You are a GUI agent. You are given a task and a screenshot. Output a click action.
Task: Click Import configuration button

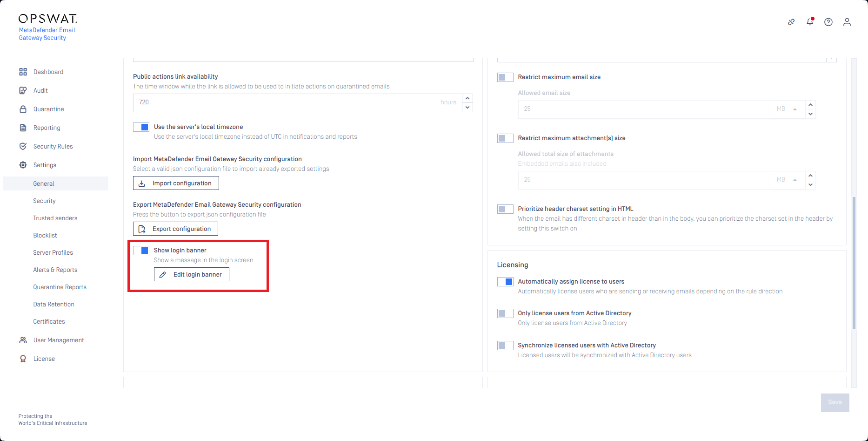[176, 183]
